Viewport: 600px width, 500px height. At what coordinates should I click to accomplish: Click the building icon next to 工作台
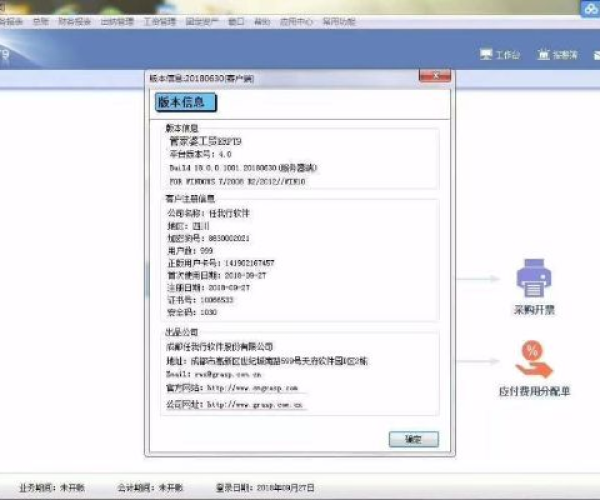pyautogui.click(x=544, y=54)
